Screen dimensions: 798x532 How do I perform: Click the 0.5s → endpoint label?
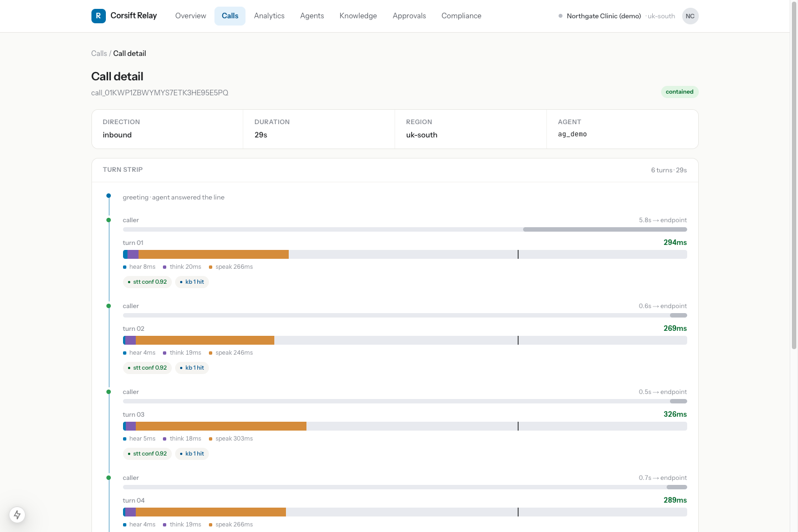coord(663,392)
